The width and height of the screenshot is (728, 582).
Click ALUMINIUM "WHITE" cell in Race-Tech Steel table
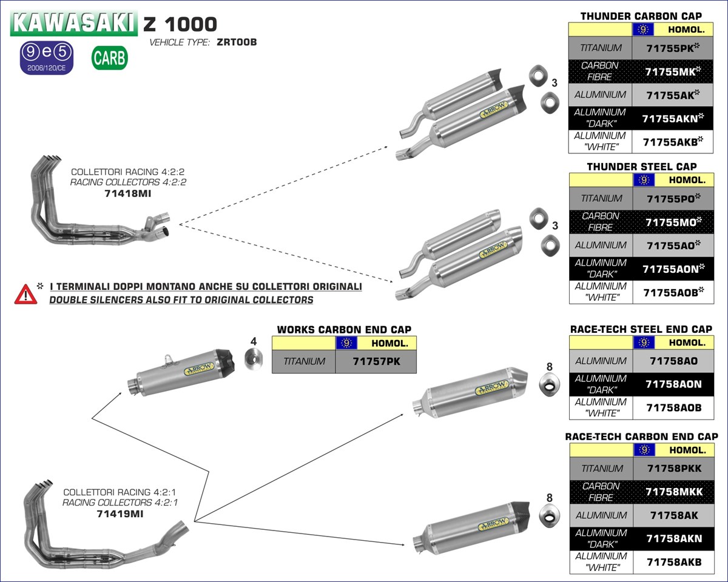[601, 407]
